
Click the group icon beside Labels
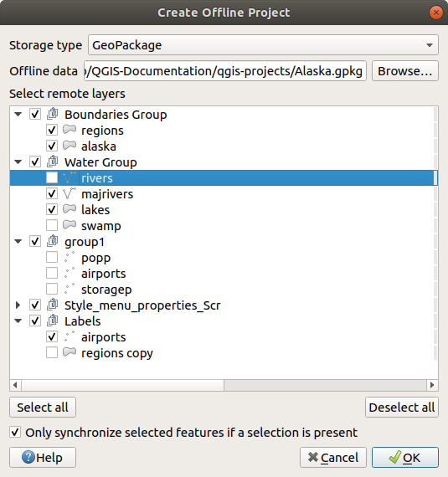53,321
